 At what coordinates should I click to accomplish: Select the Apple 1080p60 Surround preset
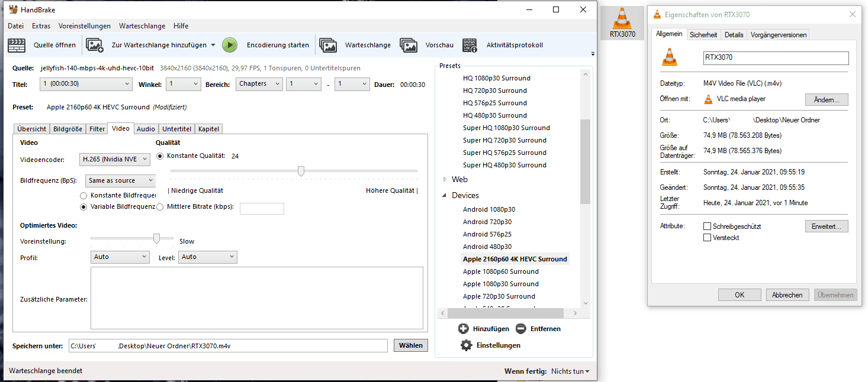(x=500, y=271)
